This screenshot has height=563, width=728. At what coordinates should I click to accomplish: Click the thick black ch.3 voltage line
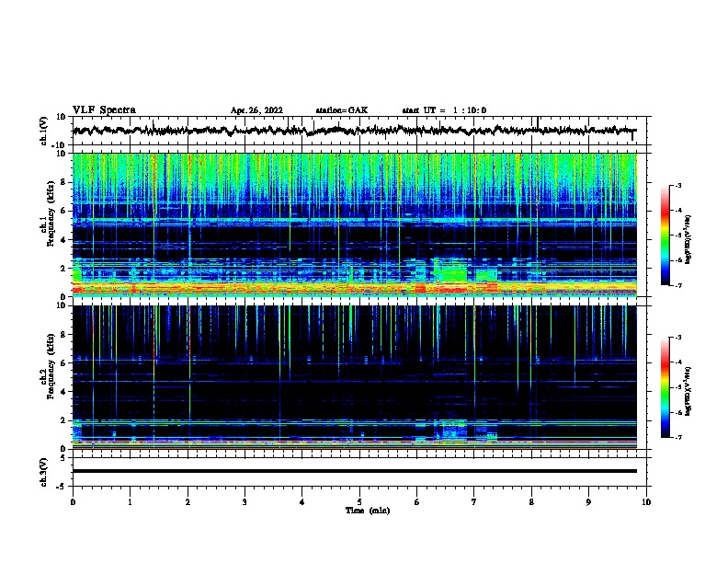[354, 471]
